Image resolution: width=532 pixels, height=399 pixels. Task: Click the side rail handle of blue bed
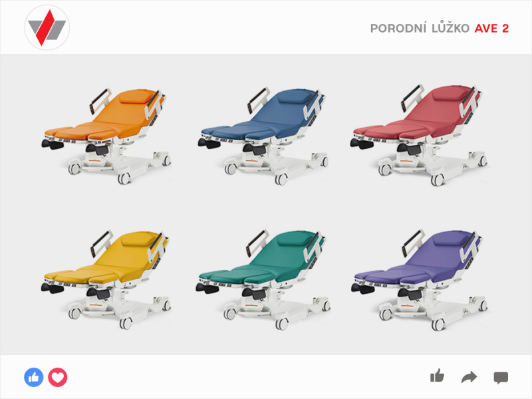[x=258, y=99]
